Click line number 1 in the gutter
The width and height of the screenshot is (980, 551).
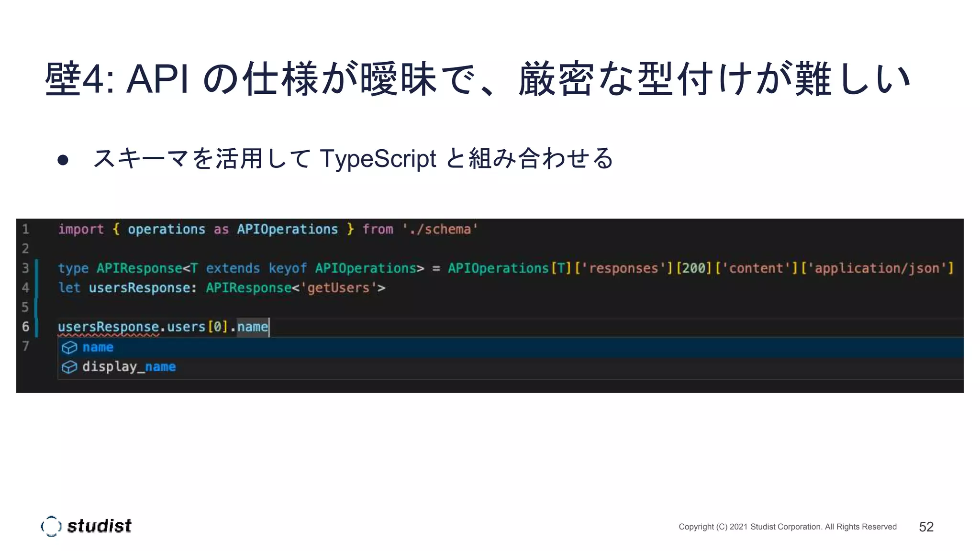click(26, 229)
